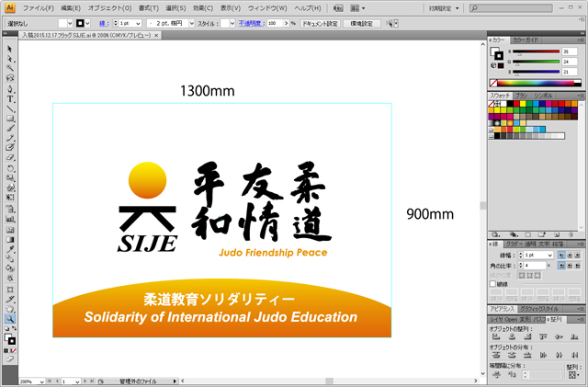Open the ファイル(F) menu

coord(39,8)
